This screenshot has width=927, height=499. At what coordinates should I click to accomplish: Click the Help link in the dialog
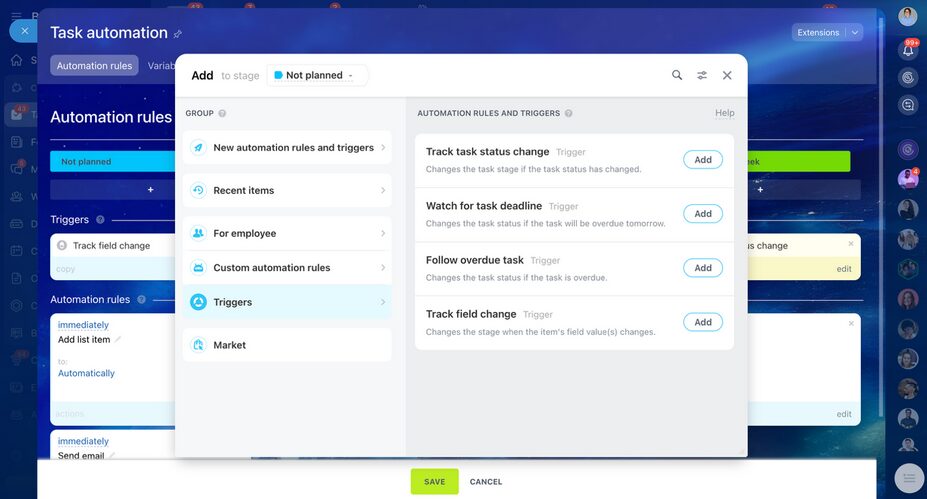point(724,113)
